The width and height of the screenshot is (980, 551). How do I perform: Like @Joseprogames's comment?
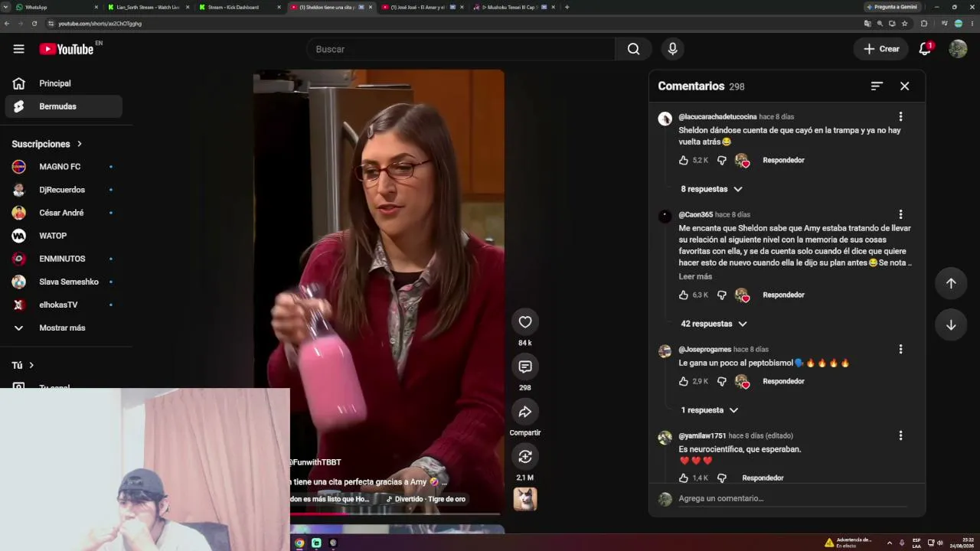(684, 381)
